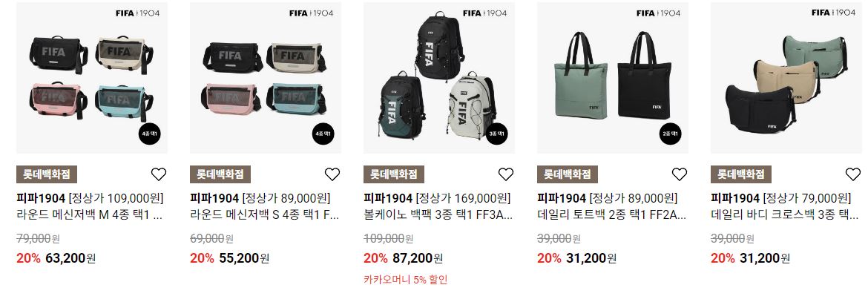Image resolution: width=868 pixels, height=305 pixels.
Task: Click the 카카오머니 5% 할인 promotion text
Action: point(405,280)
